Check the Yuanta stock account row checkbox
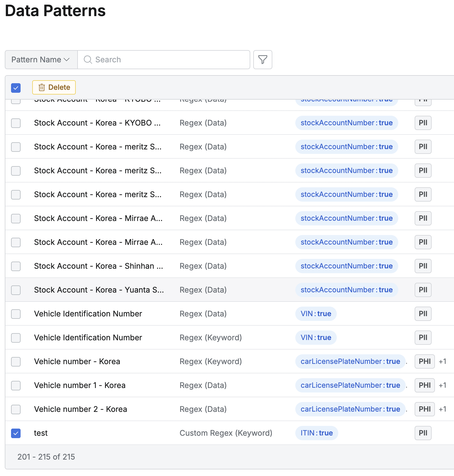Screen dimensions: 454x476 pos(16,290)
